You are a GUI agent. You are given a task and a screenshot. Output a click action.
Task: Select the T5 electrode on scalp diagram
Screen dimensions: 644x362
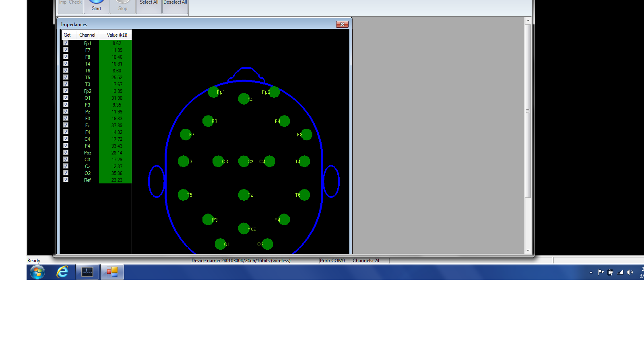point(183,195)
